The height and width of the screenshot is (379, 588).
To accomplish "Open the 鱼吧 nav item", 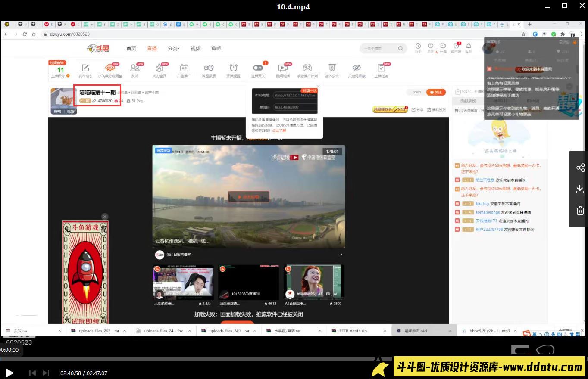I will 216,48.
